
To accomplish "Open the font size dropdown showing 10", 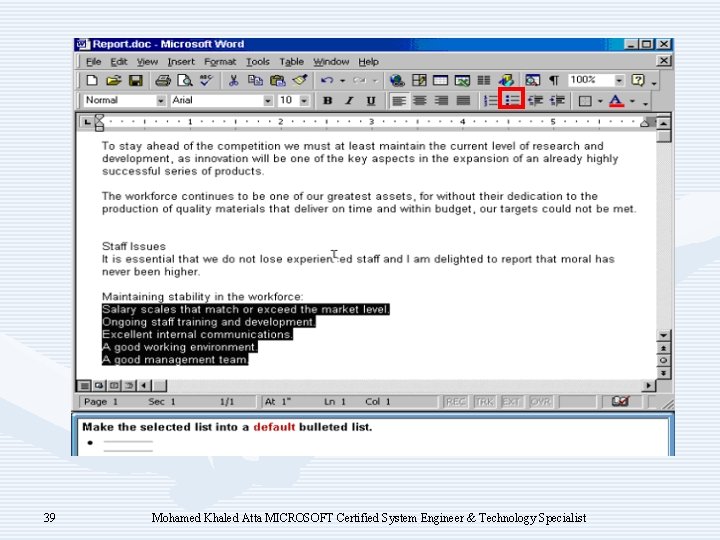I will pos(304,101).
